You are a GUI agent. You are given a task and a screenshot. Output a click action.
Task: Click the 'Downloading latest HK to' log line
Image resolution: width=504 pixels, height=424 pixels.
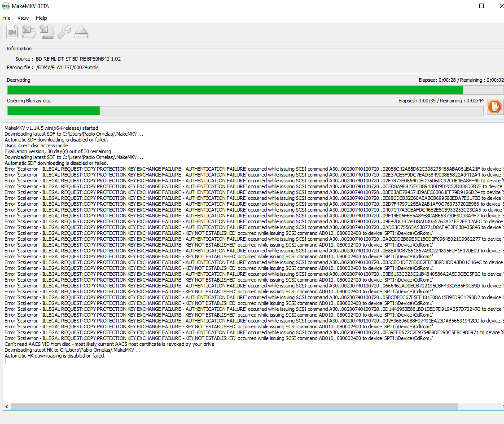[72, 350]
